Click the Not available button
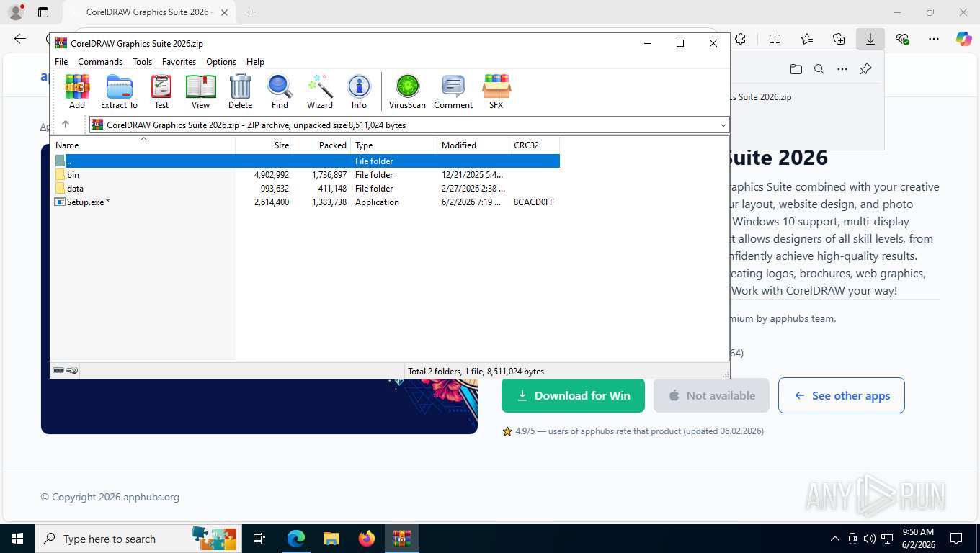Image resolution: width=980 pixels, height=553 pixels. click(711, 395)
